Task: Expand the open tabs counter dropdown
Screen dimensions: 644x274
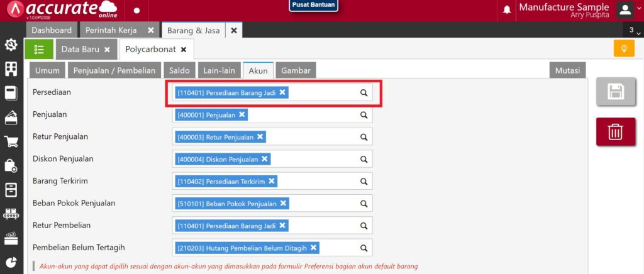Action: point(634,30)
